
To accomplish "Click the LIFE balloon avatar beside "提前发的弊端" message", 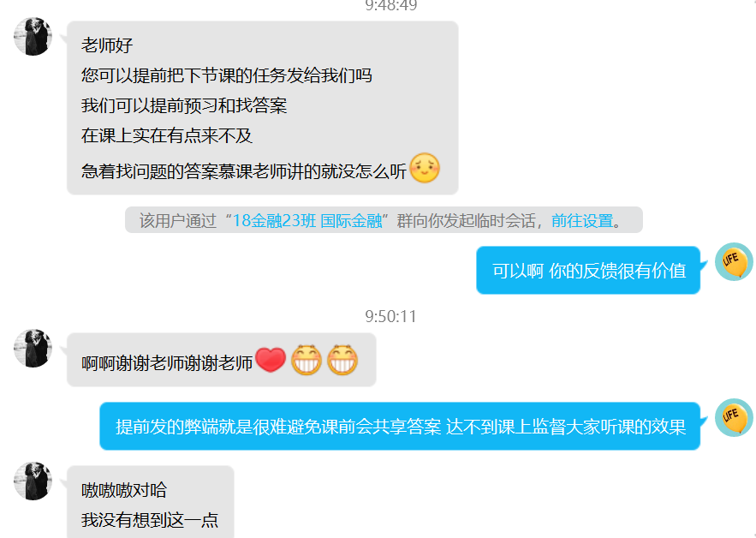I will click(734, 417).
